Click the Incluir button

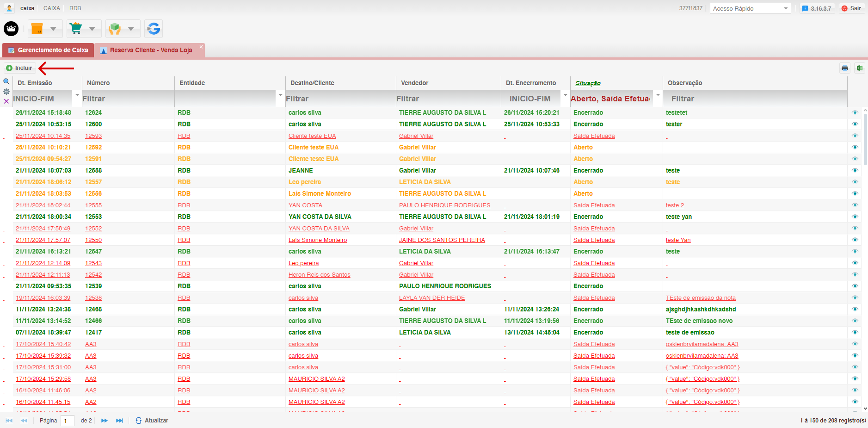[19, 68]
